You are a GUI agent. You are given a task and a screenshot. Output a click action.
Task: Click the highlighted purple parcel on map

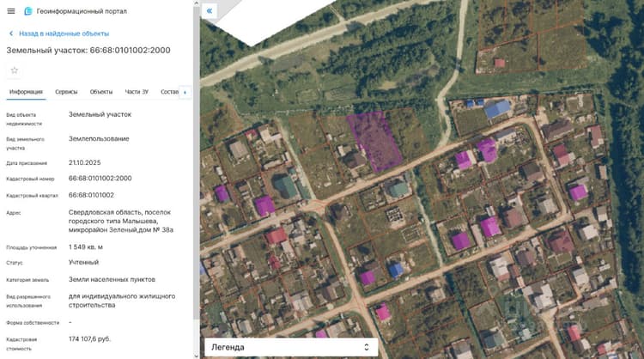pos(374,141)
